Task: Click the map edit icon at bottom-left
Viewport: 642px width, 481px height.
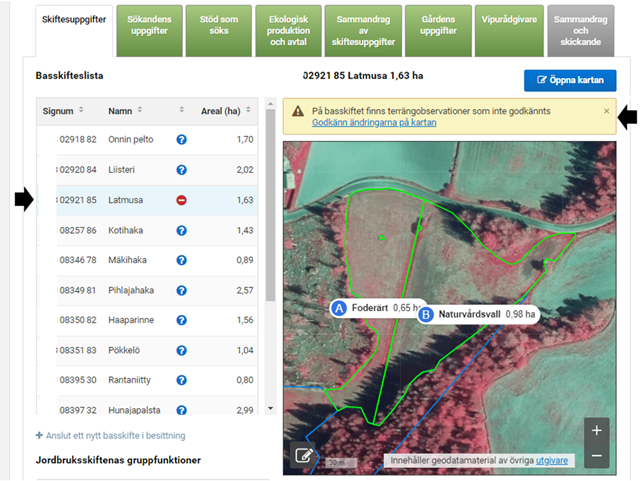Action: click(x=304, y=455)
